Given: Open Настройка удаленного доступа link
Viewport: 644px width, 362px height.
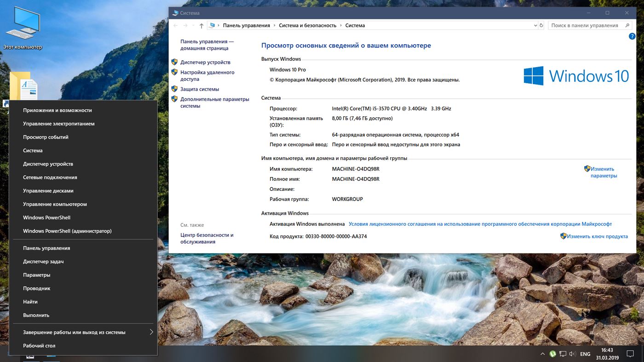Looking at the screenshot, I should [207, 75].
